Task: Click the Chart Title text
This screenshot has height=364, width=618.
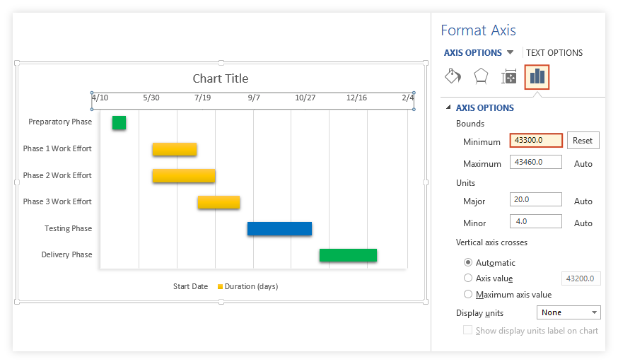Action: (x=221, y=78)
